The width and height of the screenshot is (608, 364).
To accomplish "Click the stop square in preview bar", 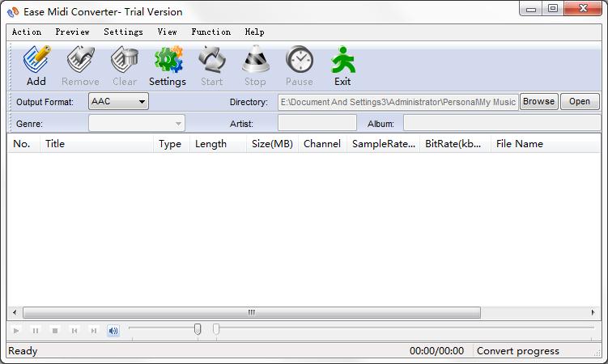I will click(55, 331).
